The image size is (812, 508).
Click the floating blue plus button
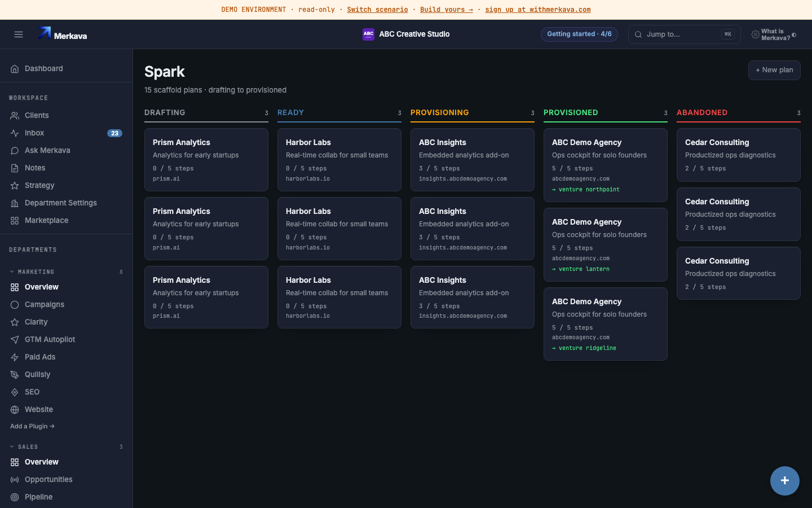[785, 481]
